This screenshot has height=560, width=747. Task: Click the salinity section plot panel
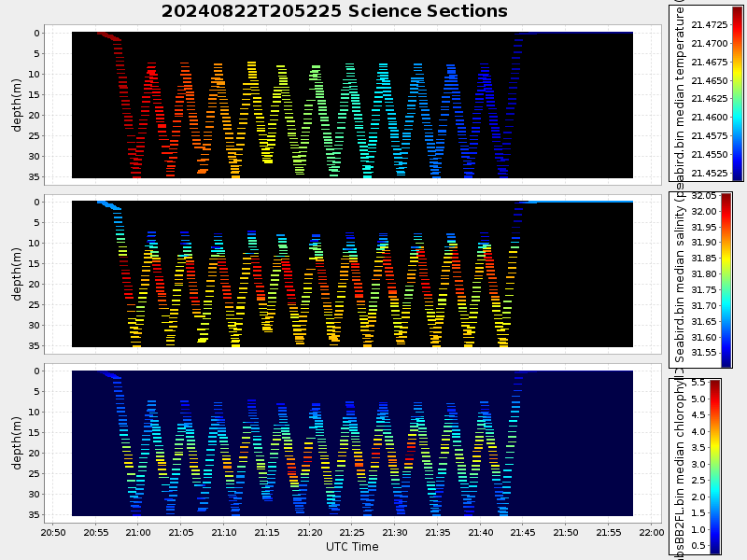[x=353, y=273]
